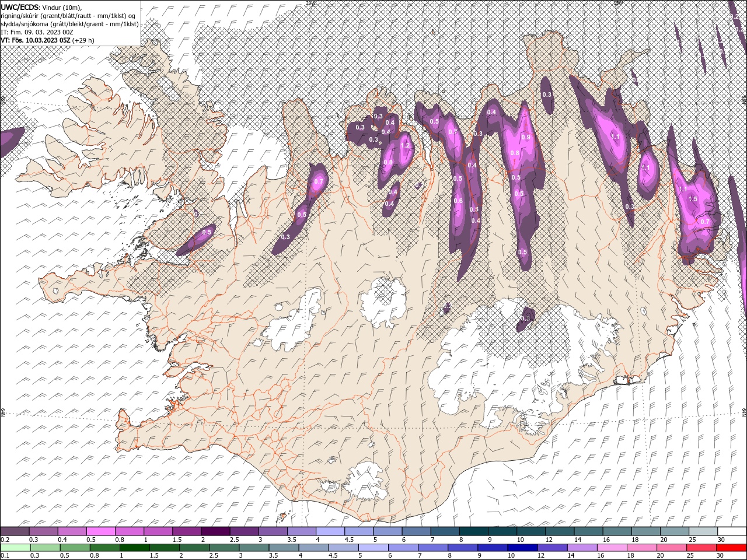The width and height of the screenshot is (747, 560).
Task: Click the lavender swatch between 4 and 4.5 in the top legend row
Action: tap(330, 531)
